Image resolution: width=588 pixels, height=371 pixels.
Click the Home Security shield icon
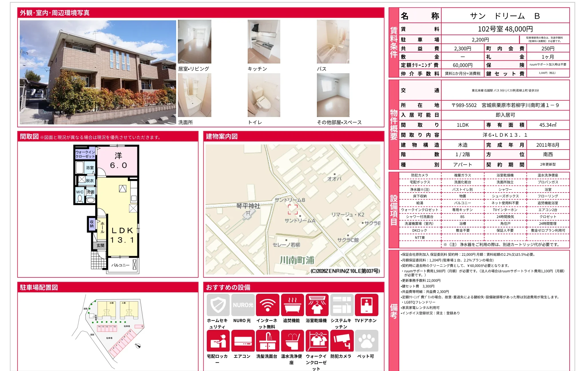point(218,305)
